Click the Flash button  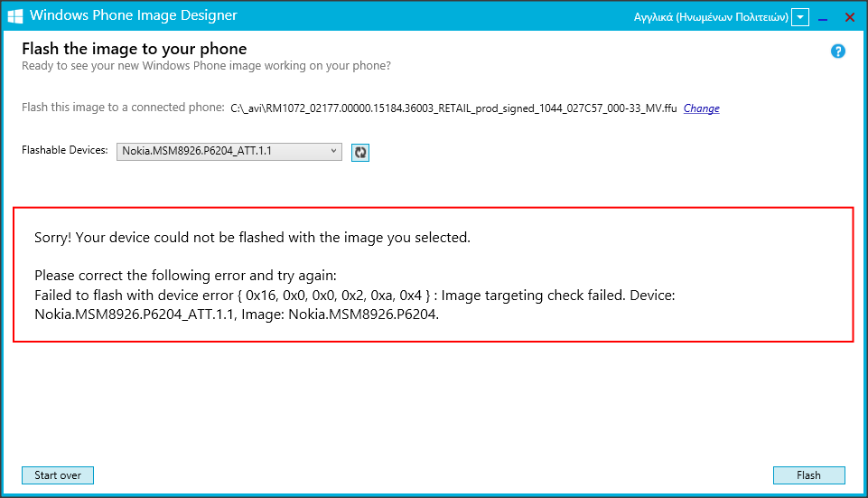[x=808, y=475]
